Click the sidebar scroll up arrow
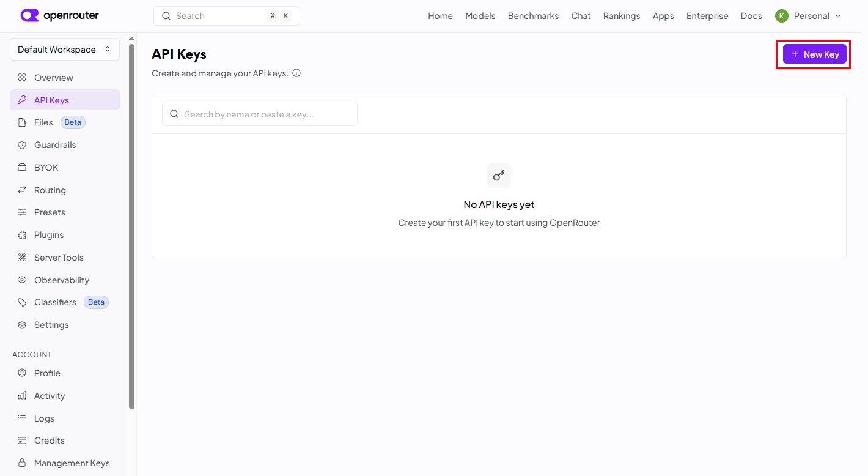 (132, 39)
